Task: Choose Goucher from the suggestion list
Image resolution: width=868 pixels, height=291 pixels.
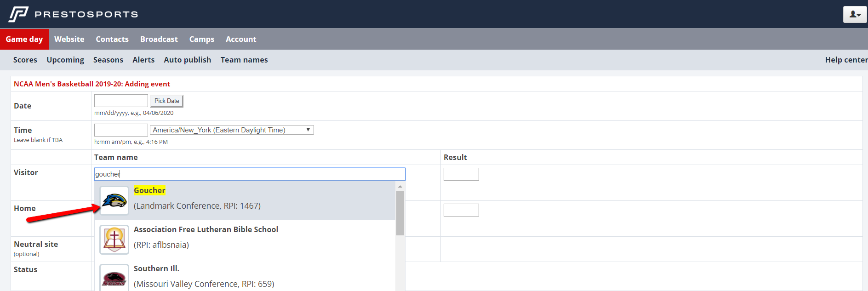Action: click(x=245, y=200)
